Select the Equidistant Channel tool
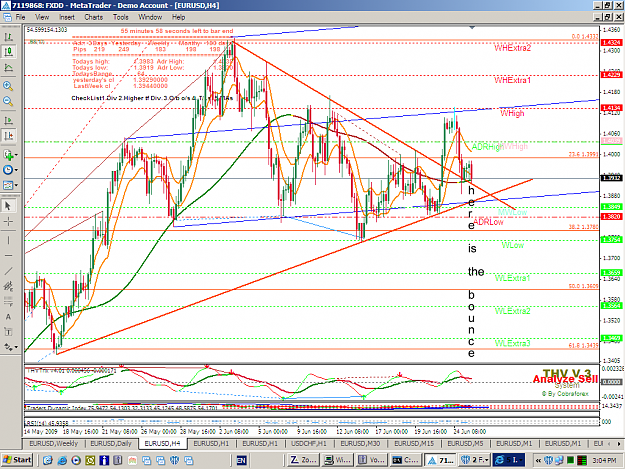The height and width of the screenshot is (469, 625). (x=8, y=286)
